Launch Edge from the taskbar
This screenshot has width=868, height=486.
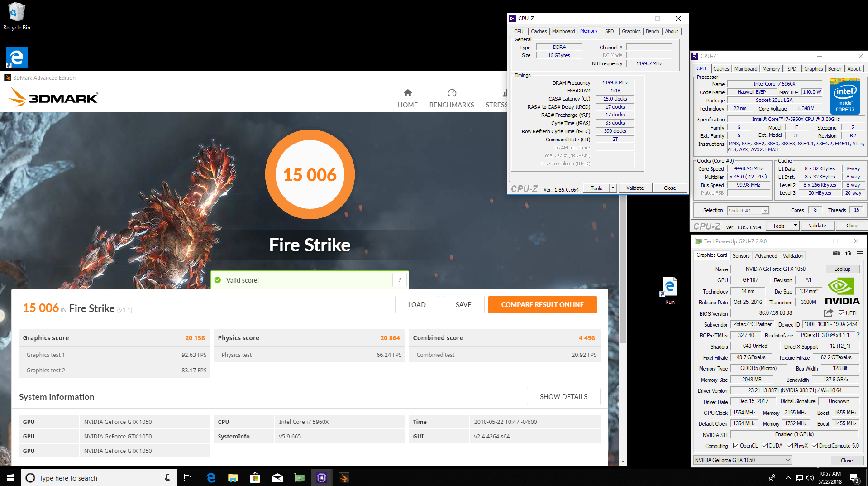tap(211, 477)
